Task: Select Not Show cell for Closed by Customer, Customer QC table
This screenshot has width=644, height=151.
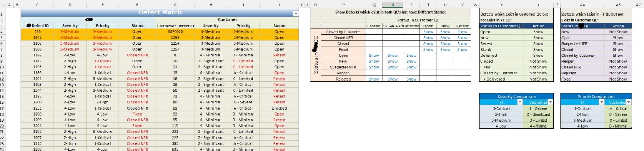Action: (538, 73)
